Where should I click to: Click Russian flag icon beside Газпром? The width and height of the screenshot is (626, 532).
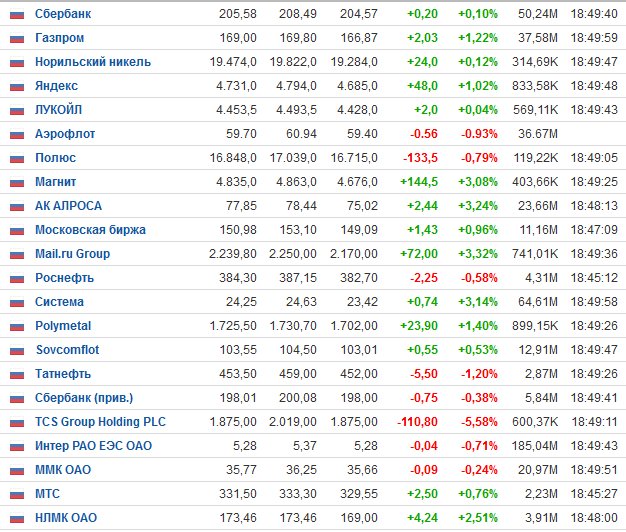pos(17,39)
